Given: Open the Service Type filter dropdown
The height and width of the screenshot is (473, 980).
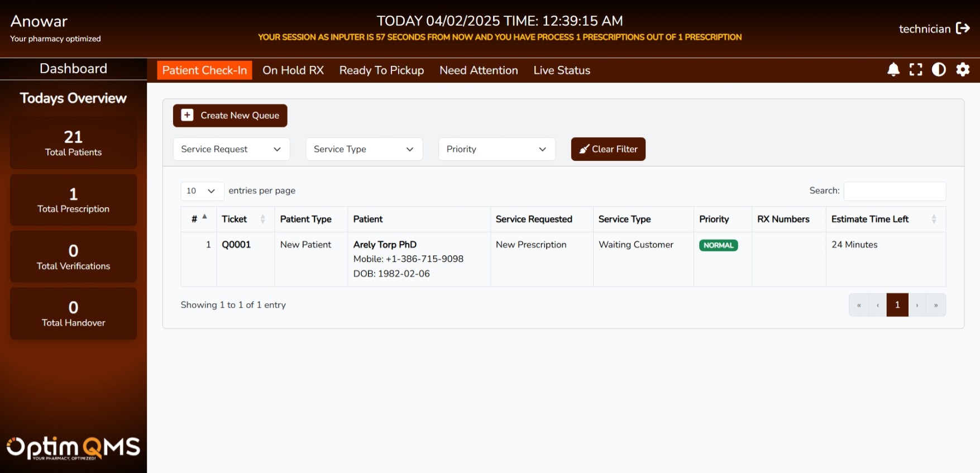Looking at the screenshot, I should (x=364, y=149).
